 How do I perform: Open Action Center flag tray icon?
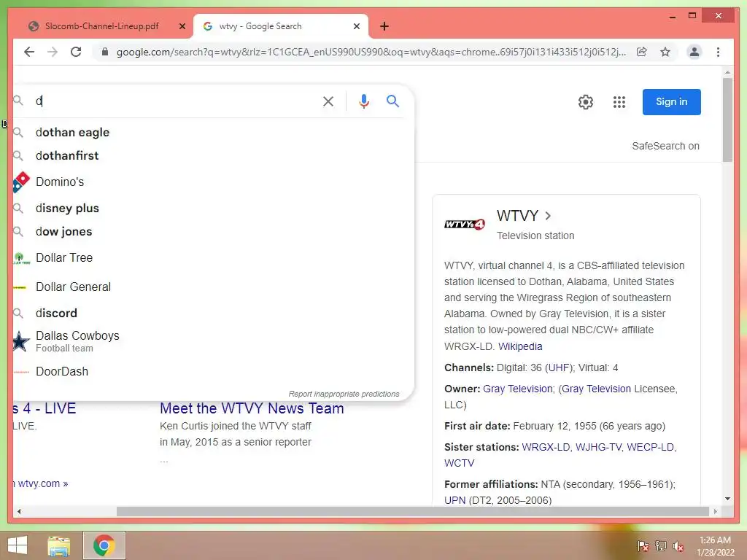click(x=643, y=546)
